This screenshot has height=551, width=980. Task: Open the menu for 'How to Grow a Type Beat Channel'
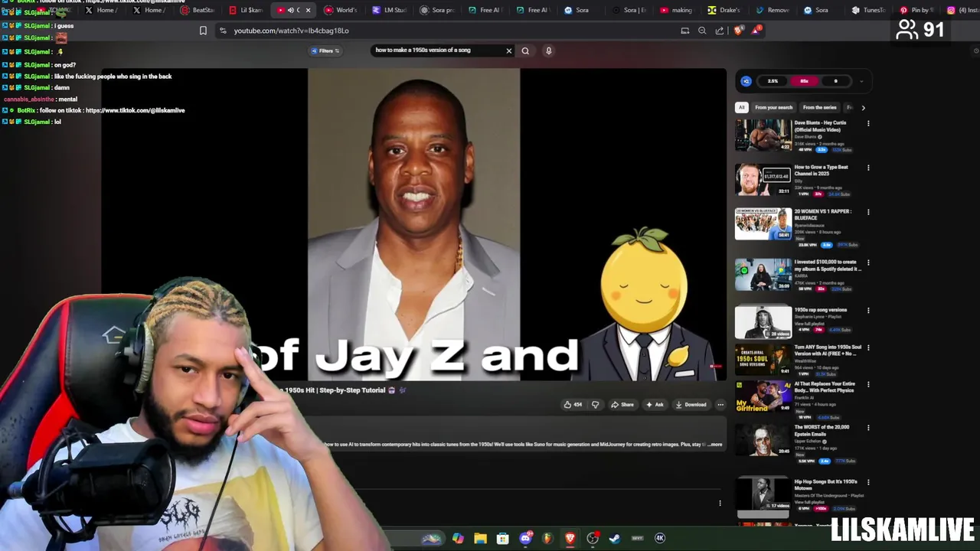[x=867, y=168]
